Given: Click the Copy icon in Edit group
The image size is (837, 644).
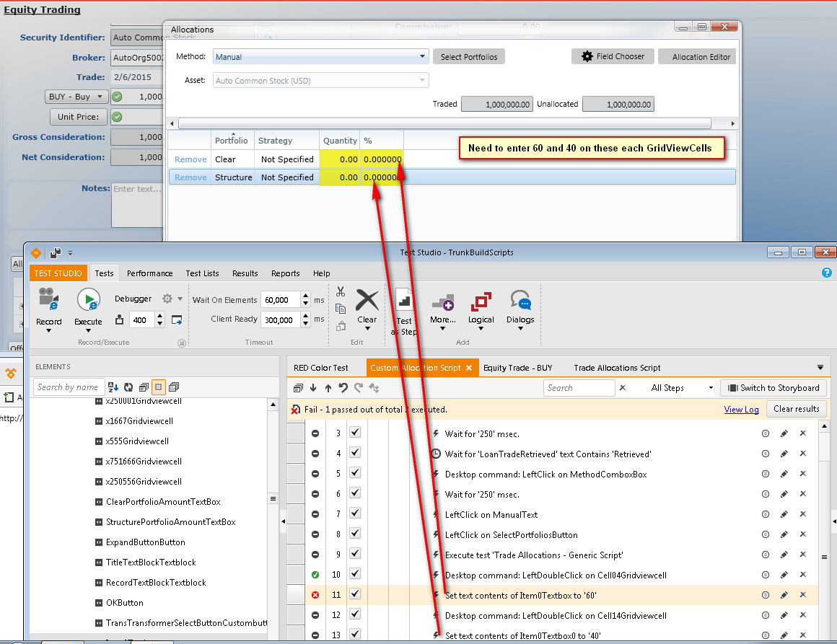Looking at the screenshot, I should click(x=341, y=309).
